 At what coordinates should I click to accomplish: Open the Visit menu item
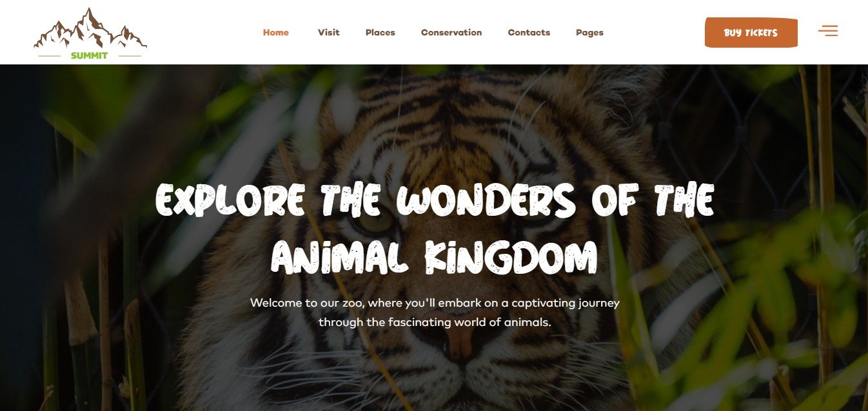coord(328,32)
